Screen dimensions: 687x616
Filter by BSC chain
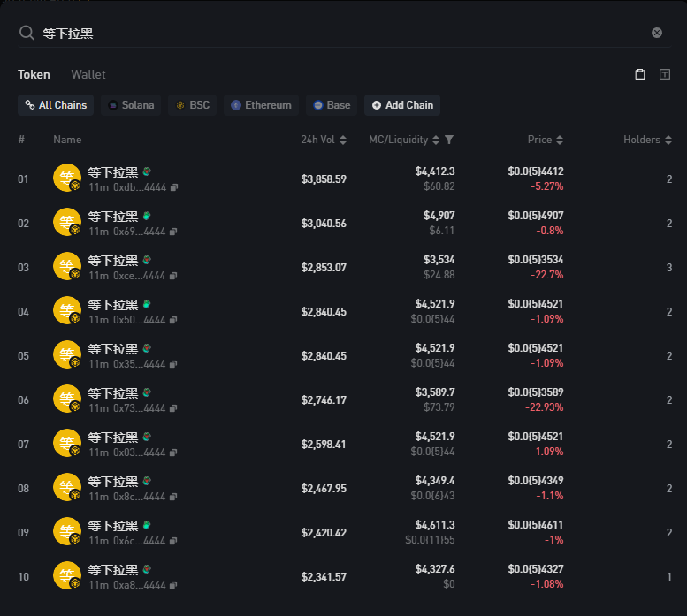193,105
